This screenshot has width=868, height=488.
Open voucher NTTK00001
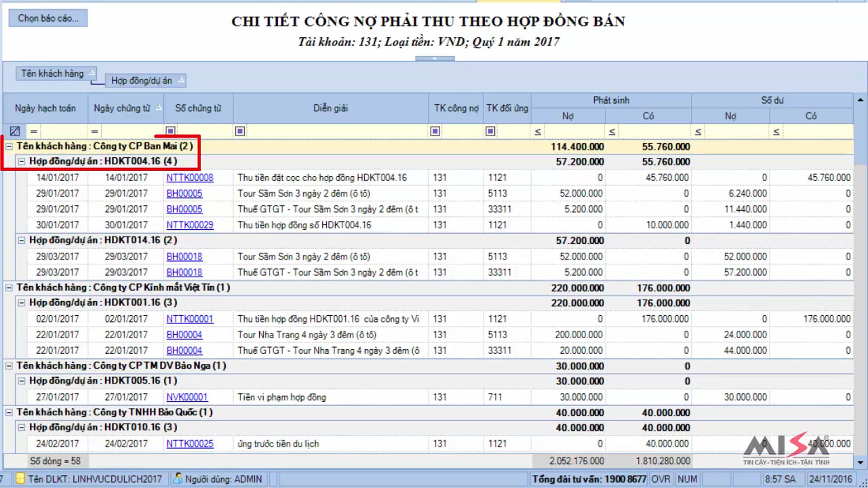(x=190, y=319)
